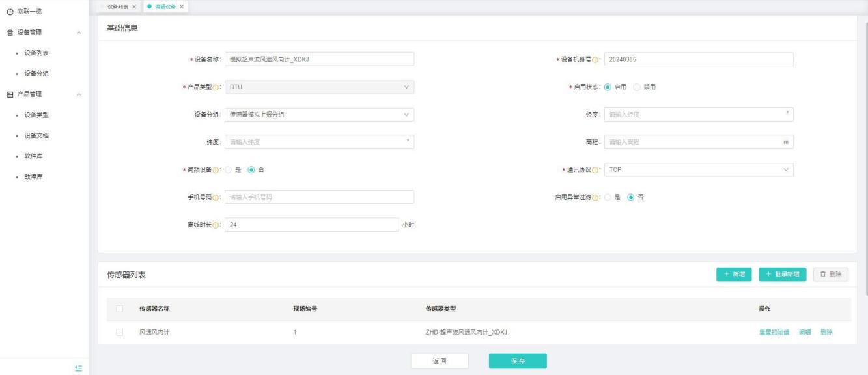Screen dimensions: 868x375
Task: Click the 设备名称 input field
Action: pyautogui.click(x=319, y=59)
